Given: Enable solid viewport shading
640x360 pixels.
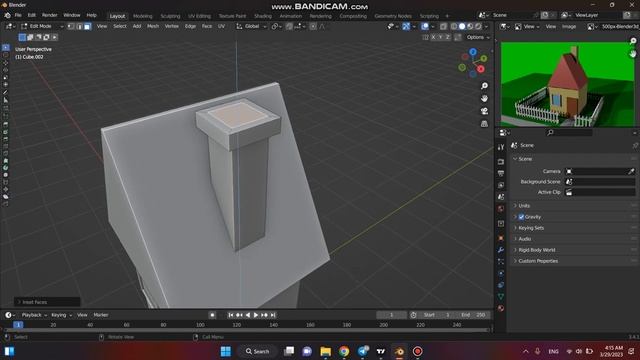Looking at the screenshot, I should [x=462, y=27].
